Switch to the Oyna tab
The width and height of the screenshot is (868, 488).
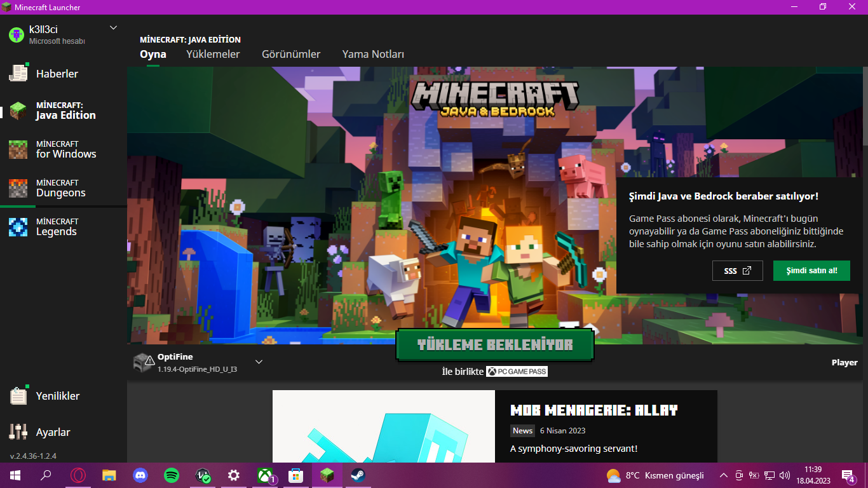tap(153, 55)
